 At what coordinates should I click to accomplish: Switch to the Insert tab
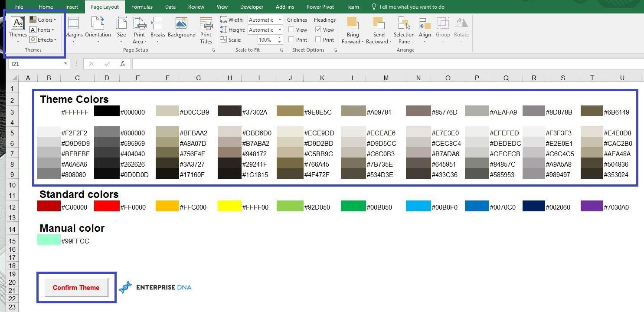pyautogui.click(x=72, y=7)
